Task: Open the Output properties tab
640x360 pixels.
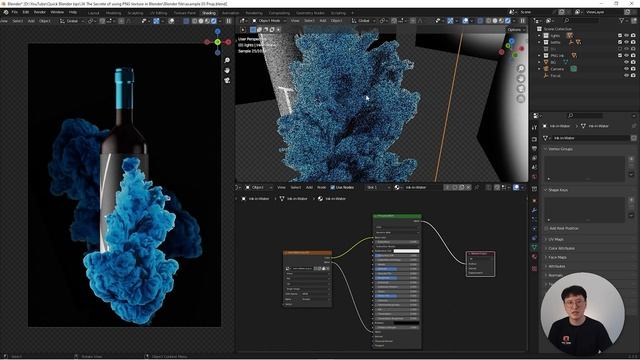Action: click(x=534, y=149)
